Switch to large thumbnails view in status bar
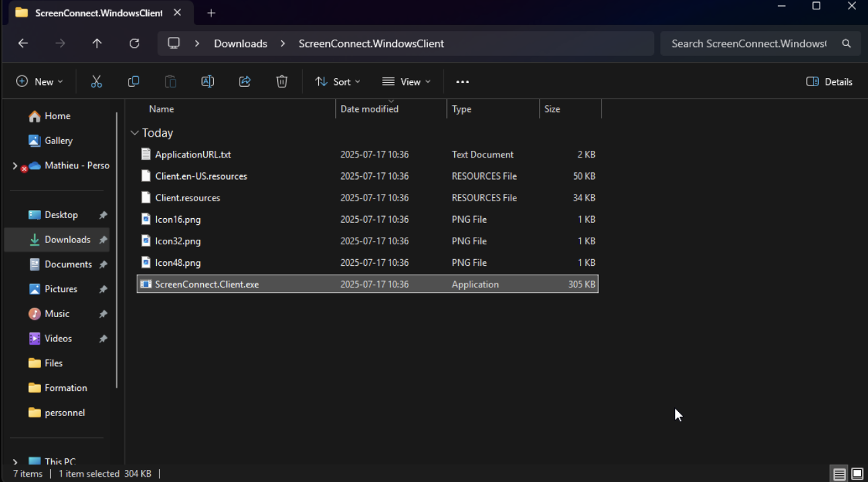 point(857,474)
